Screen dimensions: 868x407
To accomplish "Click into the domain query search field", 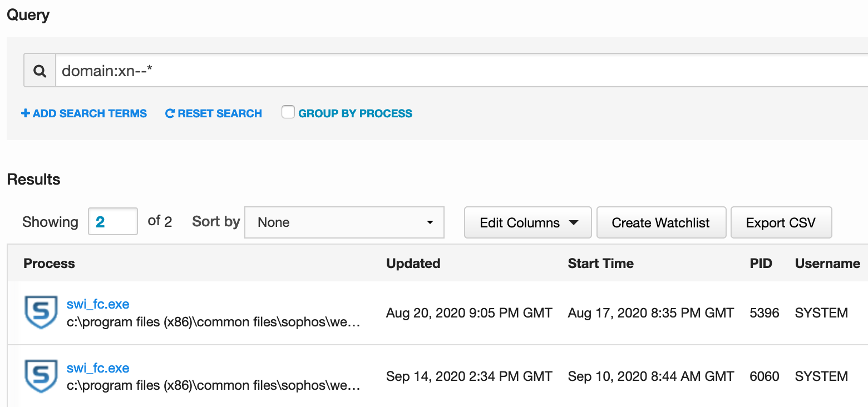I will (x=445, y=71).
